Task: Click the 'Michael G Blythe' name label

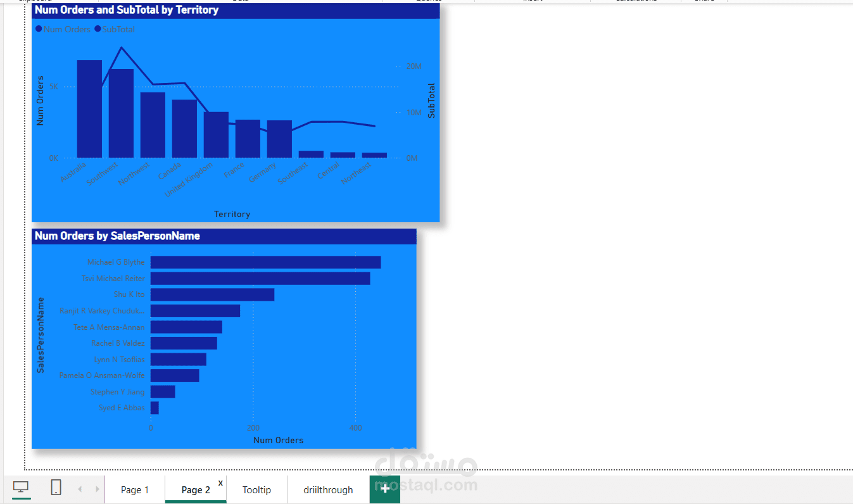Action: pyautogui.click(x=116, y=262)
